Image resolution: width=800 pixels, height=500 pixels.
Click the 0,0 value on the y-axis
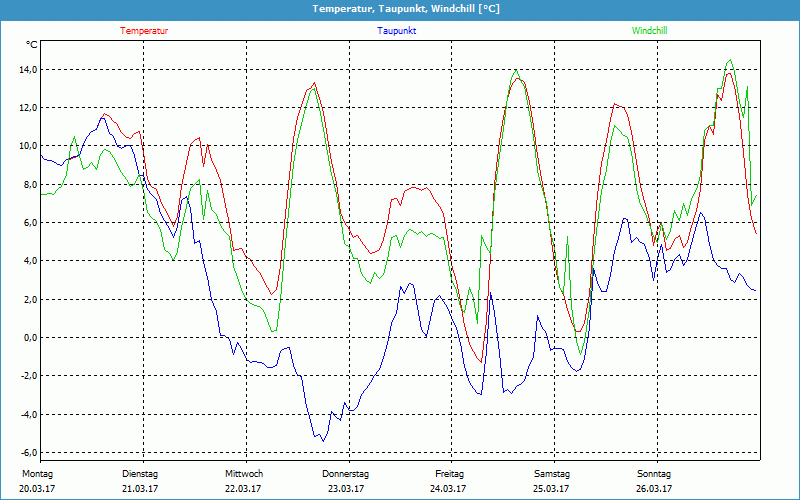click(x=30, y=338)
